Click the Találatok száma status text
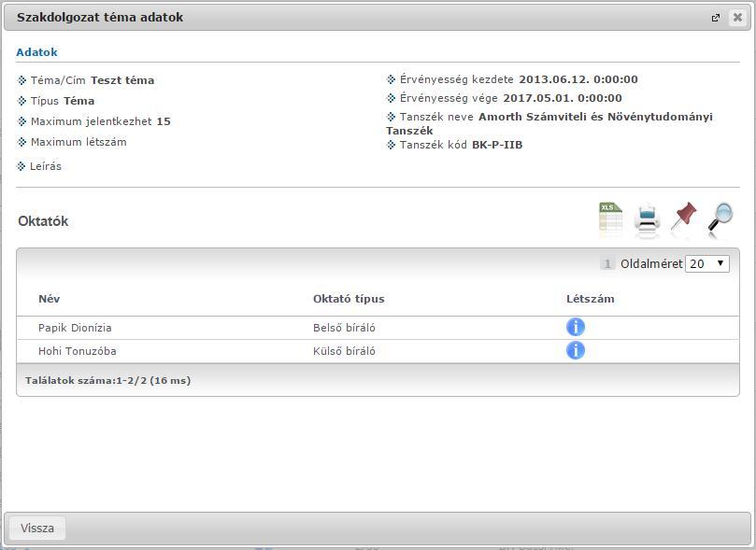This screenshot has height=550, width=756. pyautogui.click(x=108, y=380)
